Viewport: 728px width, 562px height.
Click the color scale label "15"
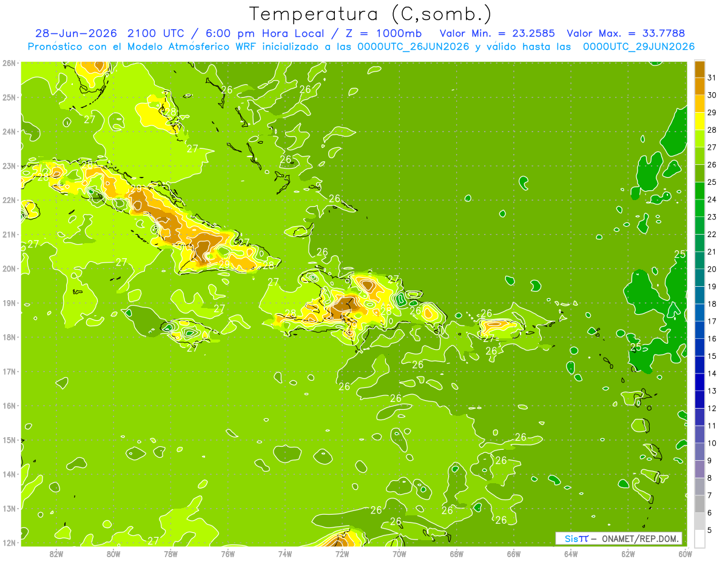[x=712, y=356]
